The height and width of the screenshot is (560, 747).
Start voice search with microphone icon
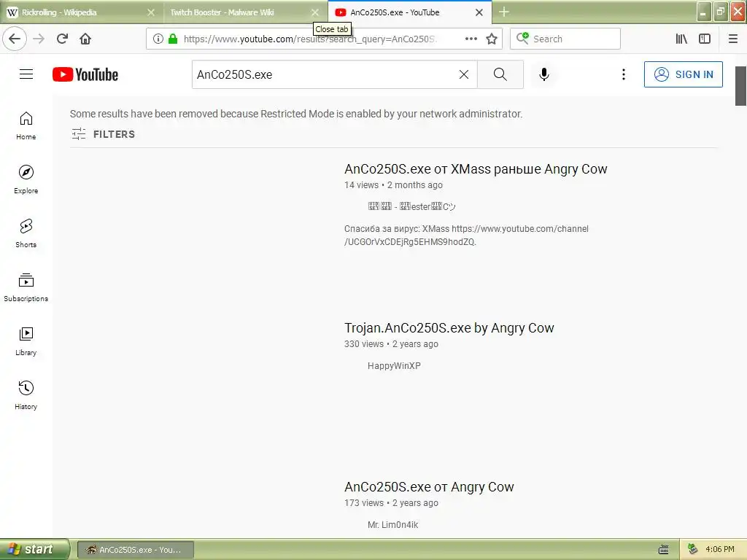coord(544,74)
